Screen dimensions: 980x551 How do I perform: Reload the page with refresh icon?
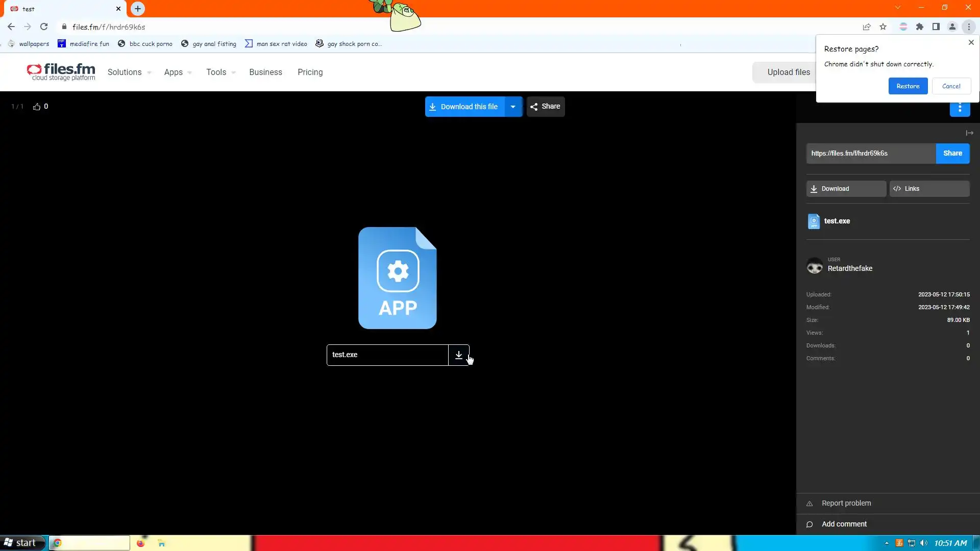[44, 27]
